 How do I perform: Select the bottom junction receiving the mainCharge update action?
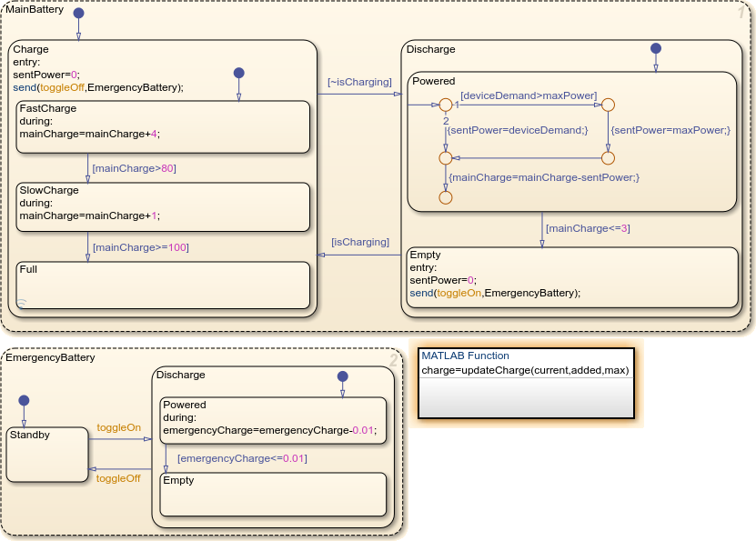coord(445,196)
